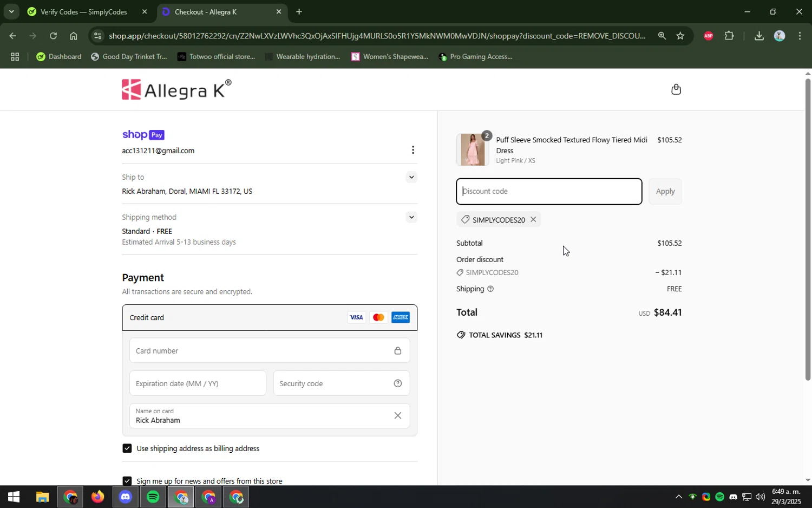This screenshot has width=812, height=508.
Task: Open the Shop Pay account options menu
Action: [x=412, y=150]
